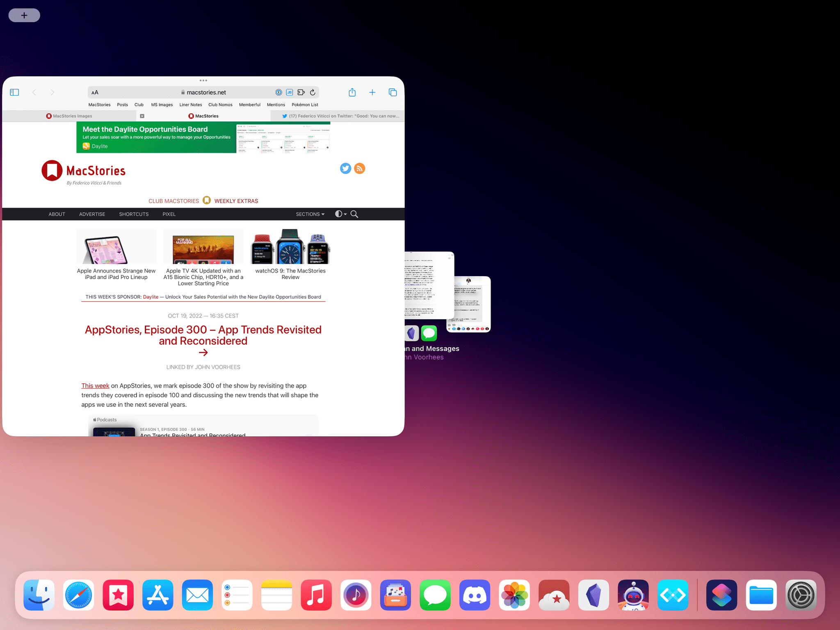Screen dimensions: 840x630
Task: Click the macstories.net address field
Action: [203, 92]
